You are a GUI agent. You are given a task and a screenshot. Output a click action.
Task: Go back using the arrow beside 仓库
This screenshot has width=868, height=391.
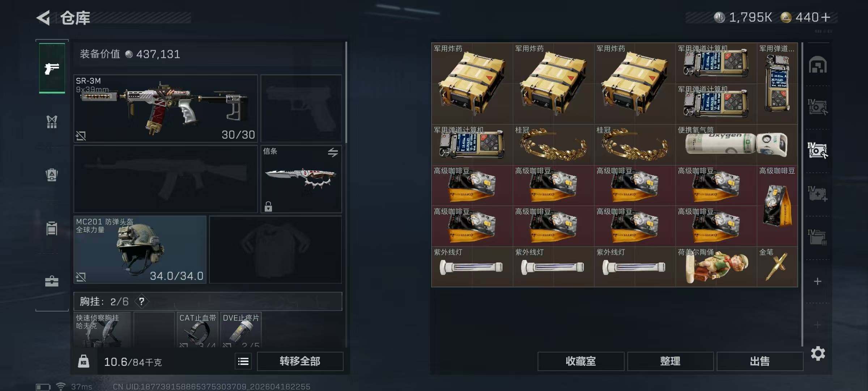coord(43,18)
